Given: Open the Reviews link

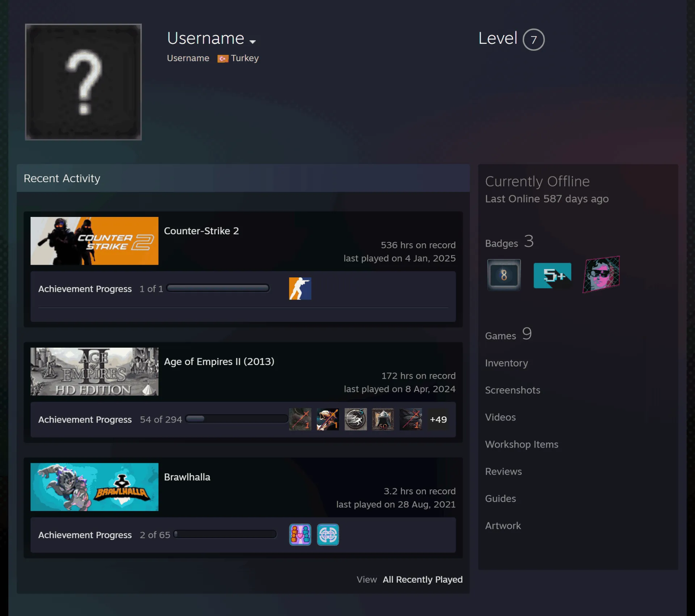Looking at the screenshot, I should (x=504, y=472).
